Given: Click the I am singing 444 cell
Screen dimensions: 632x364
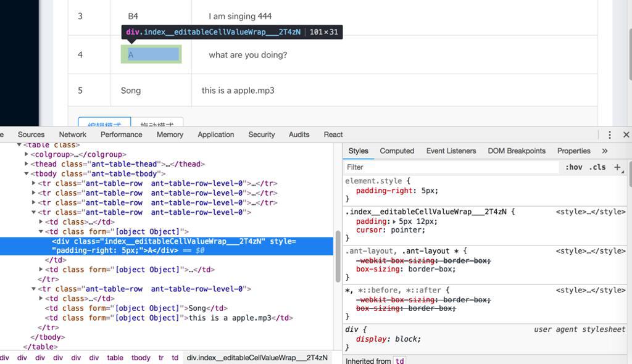Looking at the screenshot, I should click(x=240, y=16).
